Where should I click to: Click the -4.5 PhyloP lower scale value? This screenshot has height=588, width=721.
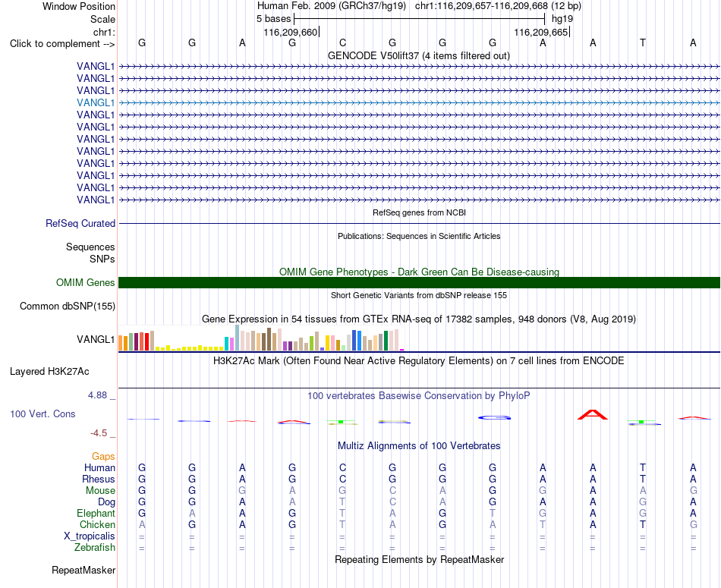pyautogui.click(x=99, y=433)
